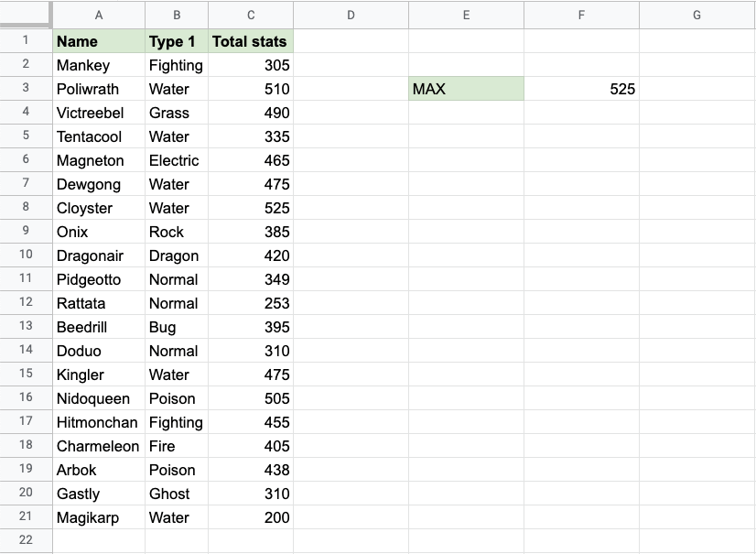Select the 'Electric' type cell
The image size is (756, 554).
coord(177,160)
